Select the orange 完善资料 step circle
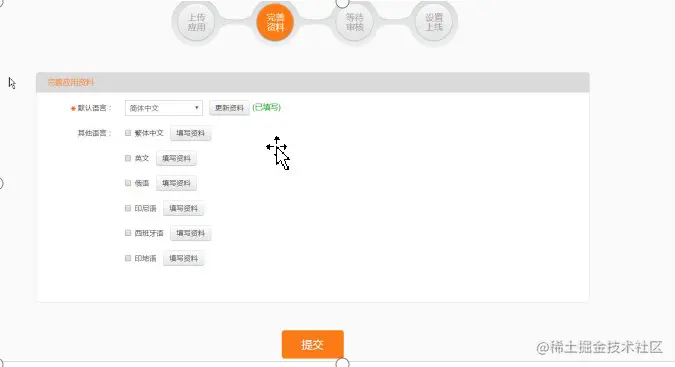675x367 pixels. (x=275, y=22)
